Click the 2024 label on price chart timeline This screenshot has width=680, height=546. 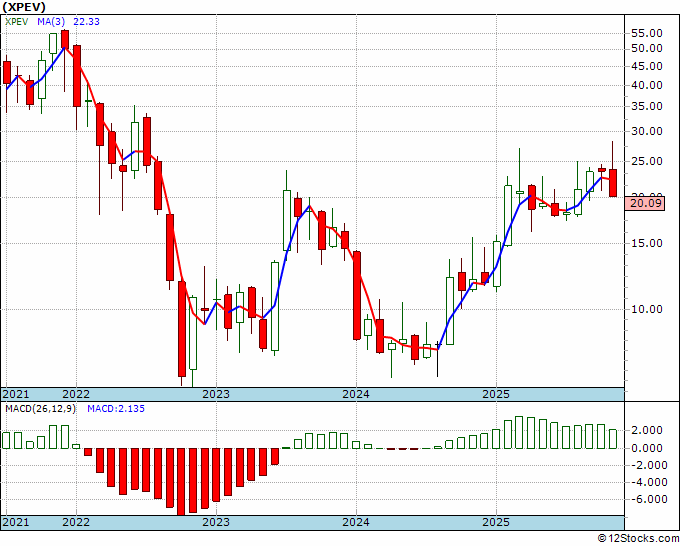coord(356,394)
